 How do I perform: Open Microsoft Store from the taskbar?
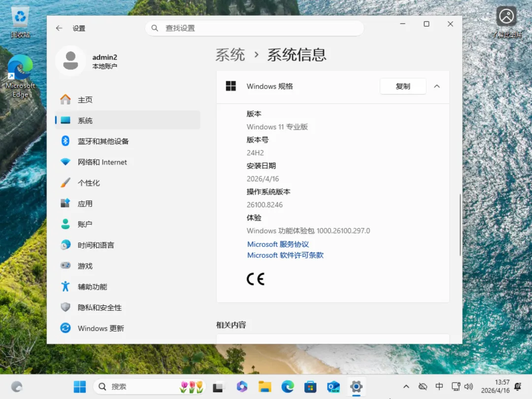coord(310,387)
